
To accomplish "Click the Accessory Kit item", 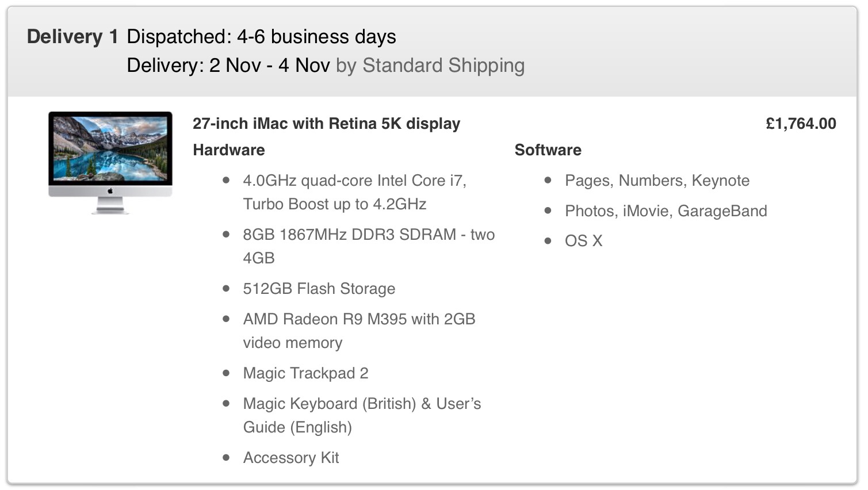I will point(290,458).
